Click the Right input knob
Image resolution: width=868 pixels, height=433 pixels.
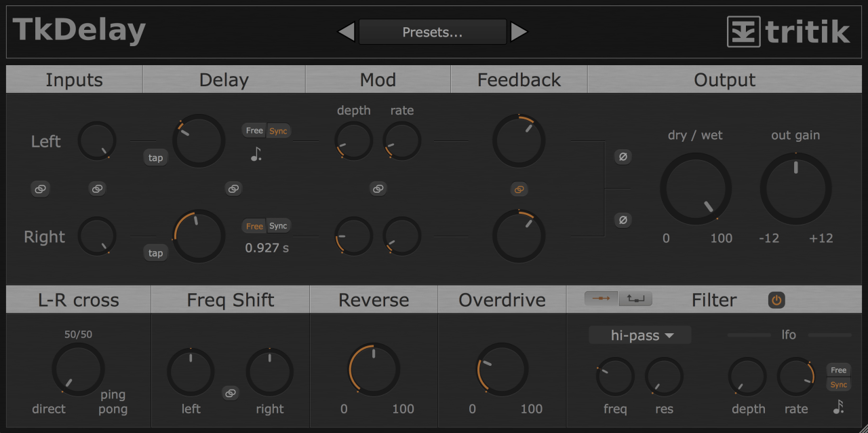pos(98,236)
